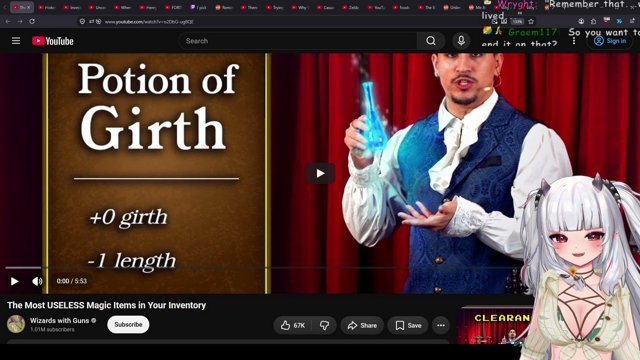Like the video with thumbs up
Screen dimensions: 640x360
pyautogui.click(x=292, y=325)
